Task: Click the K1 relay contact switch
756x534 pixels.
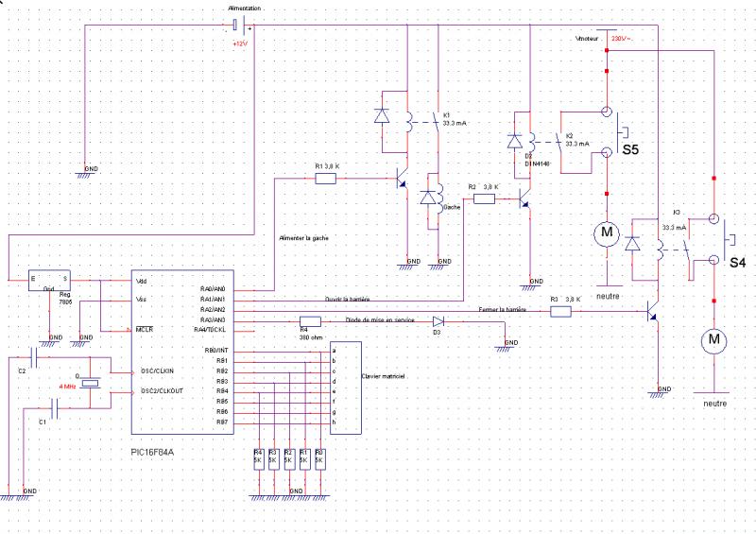Action: [437, 121]
